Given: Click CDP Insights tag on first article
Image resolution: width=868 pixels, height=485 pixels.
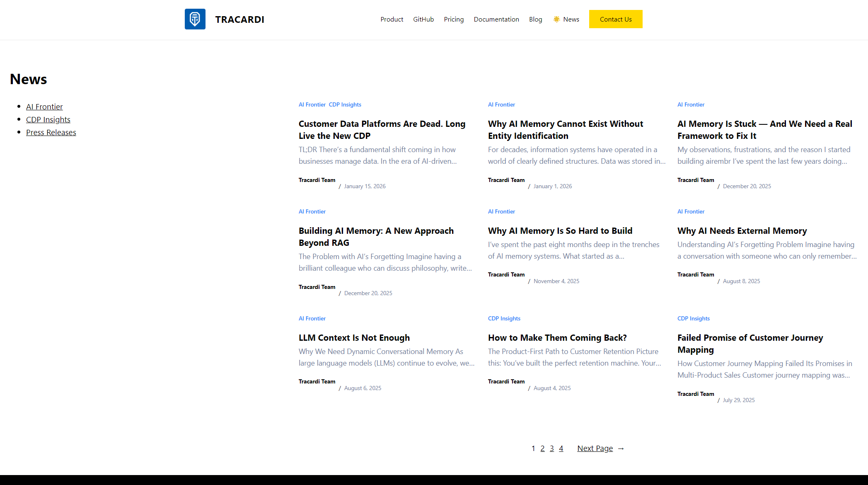Looking at the screenshot, I should pos(345,105).
